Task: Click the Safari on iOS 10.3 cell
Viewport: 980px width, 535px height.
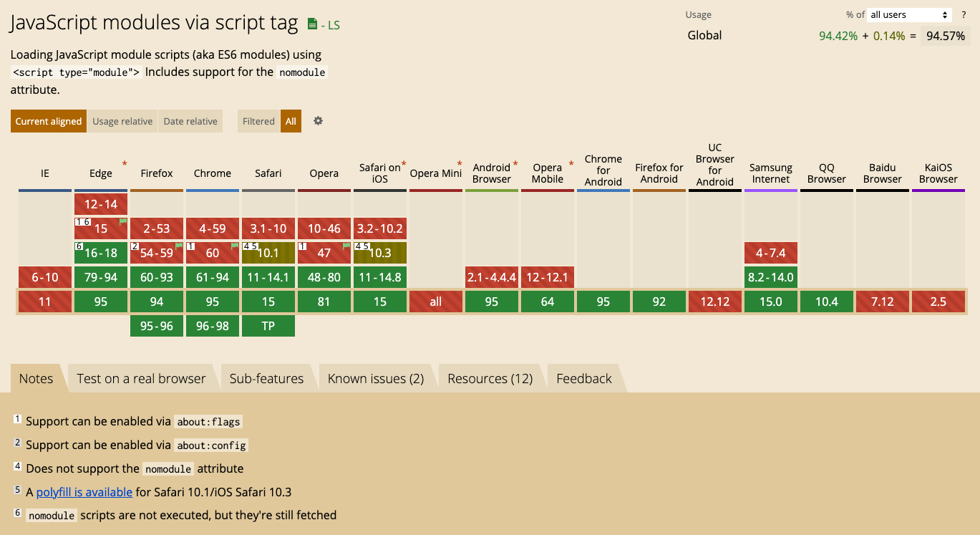Action: 380,253
